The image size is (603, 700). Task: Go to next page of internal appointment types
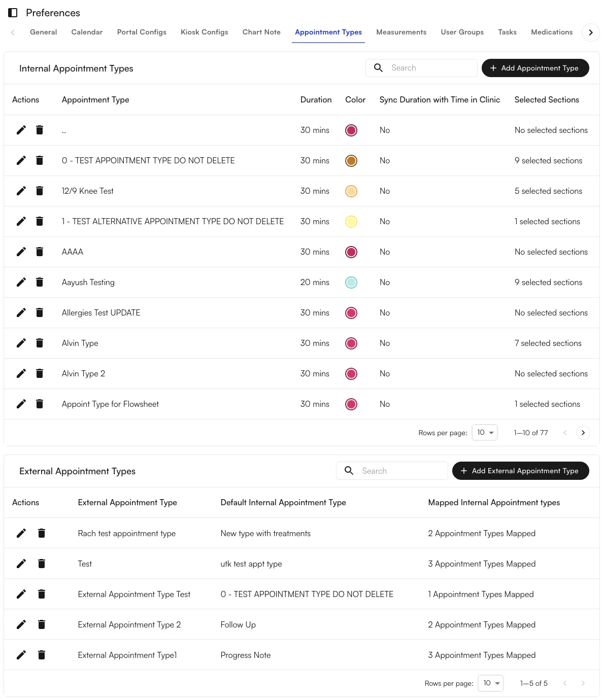[x=583, y=432]
